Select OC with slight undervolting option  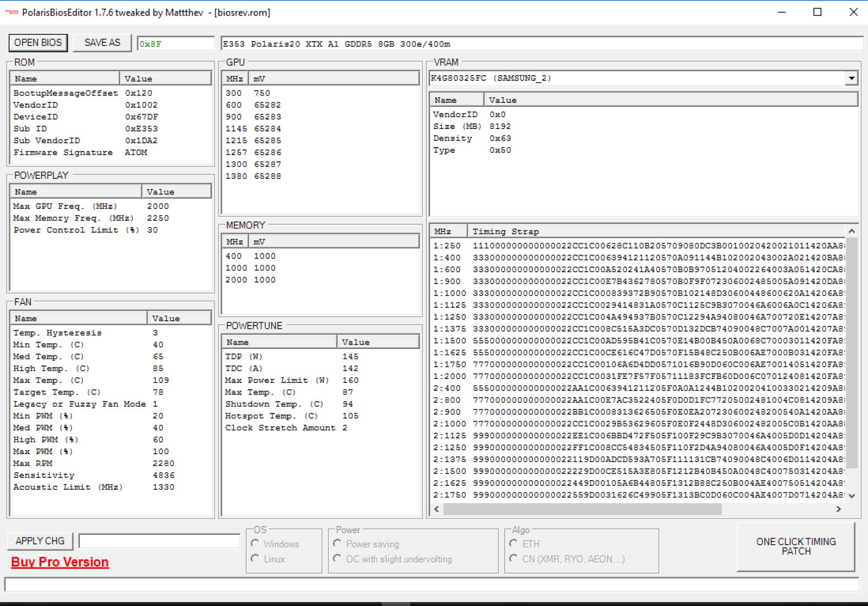coord(338,559)
